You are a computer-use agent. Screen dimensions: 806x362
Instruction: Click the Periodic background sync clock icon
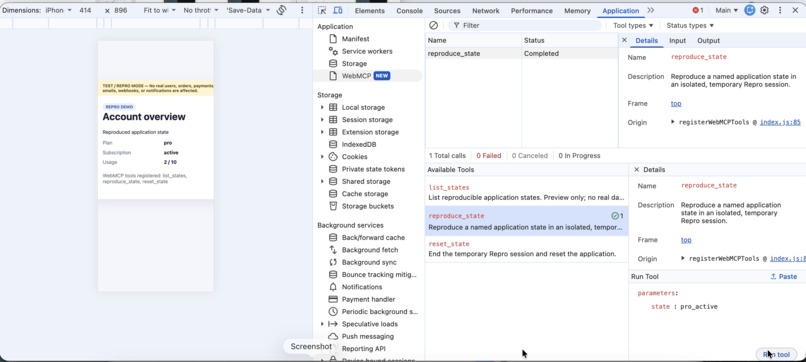coord(333,312)
